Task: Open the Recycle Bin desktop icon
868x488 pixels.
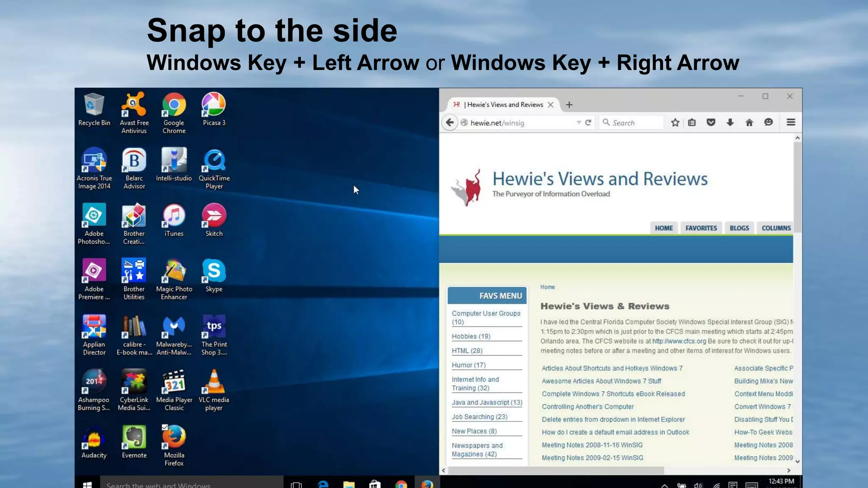Action: pos(94,109)
